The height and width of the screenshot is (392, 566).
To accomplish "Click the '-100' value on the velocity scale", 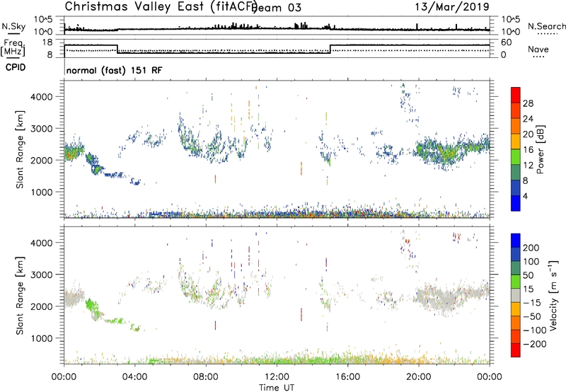I will [x=535, y=330].
